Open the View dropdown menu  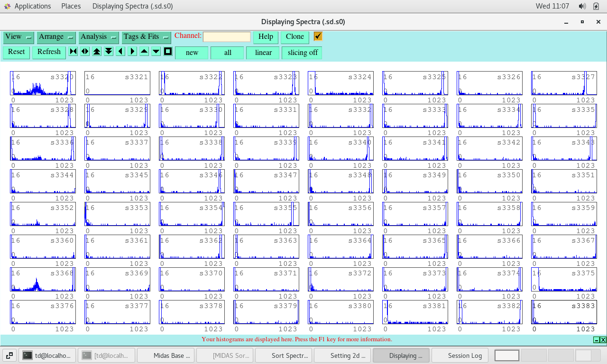pos(18,37)
